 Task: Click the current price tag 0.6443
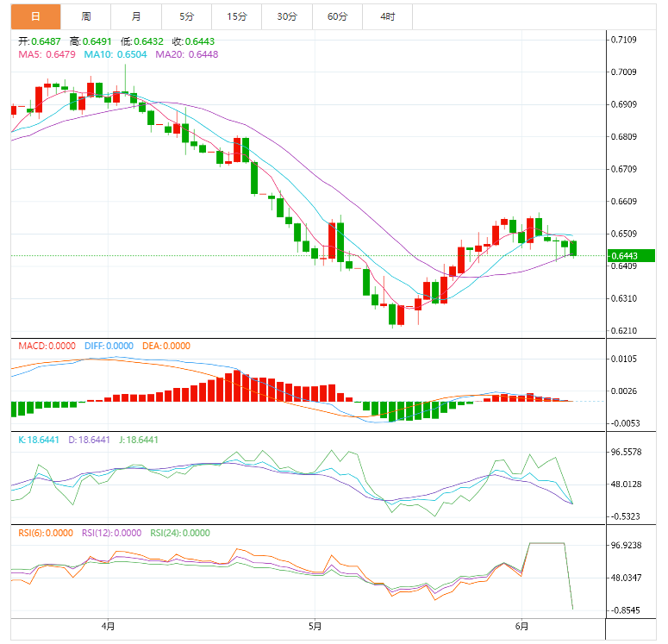pyautogui.click(x=631, y=256)
